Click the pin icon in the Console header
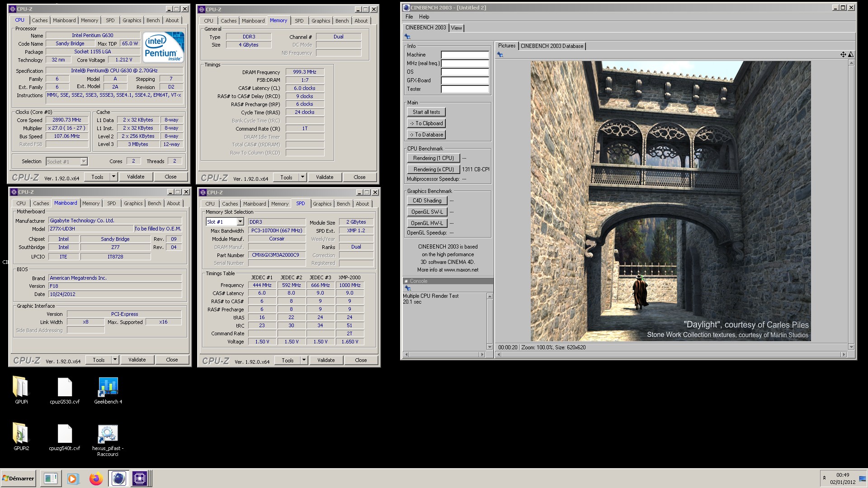Viewport: 868px width, 488px height. [407, 288]
